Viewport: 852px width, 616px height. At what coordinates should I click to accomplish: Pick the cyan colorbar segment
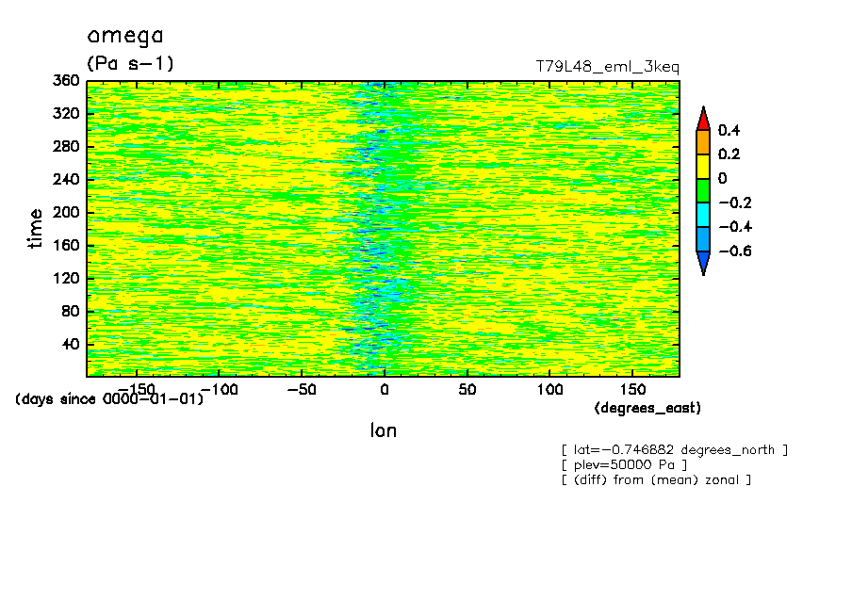pos(702,216)
